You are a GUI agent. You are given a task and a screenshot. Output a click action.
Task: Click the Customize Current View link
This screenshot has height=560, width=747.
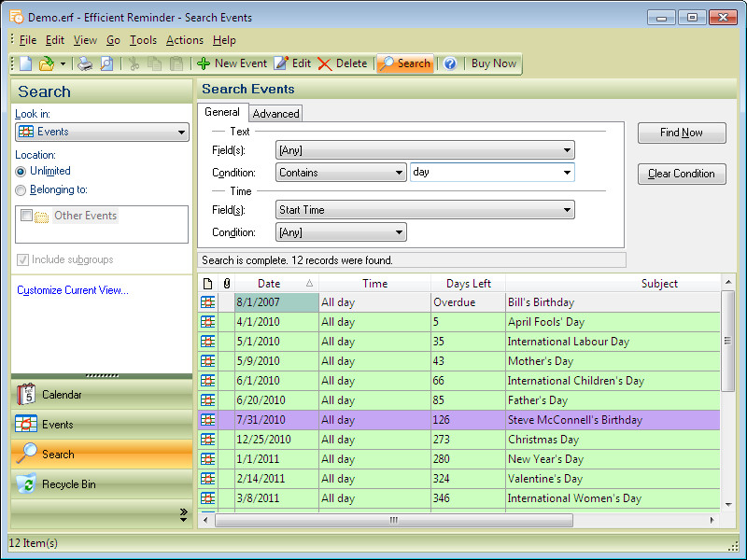(73, 290)
